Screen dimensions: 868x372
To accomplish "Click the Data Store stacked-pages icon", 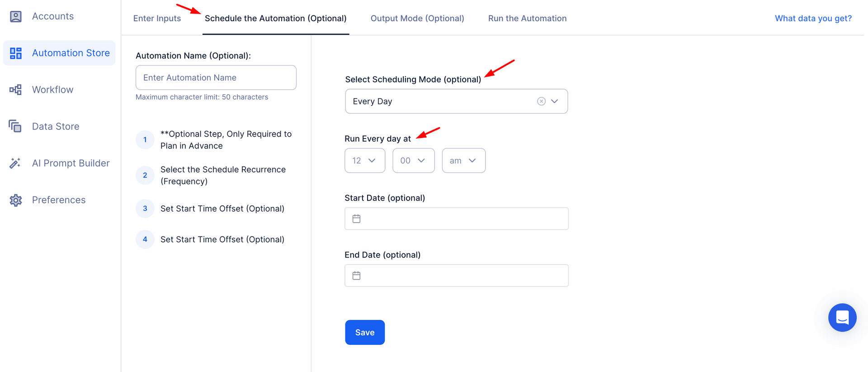I will click(15, 126).
